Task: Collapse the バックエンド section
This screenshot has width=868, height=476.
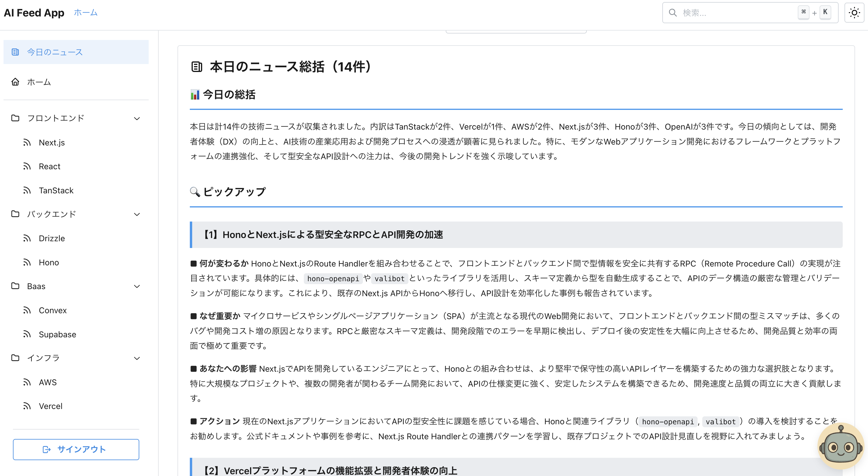Action: coord(137,214)
